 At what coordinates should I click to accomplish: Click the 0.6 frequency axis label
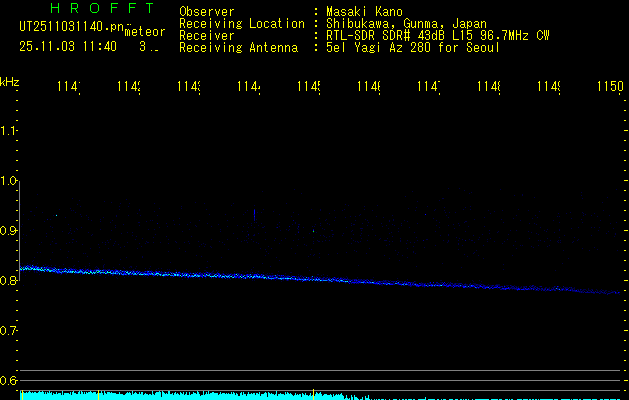9,380
